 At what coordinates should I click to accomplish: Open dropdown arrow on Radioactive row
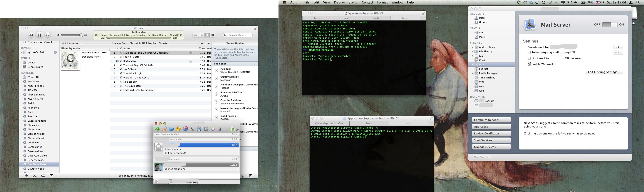tap(191, 61)
